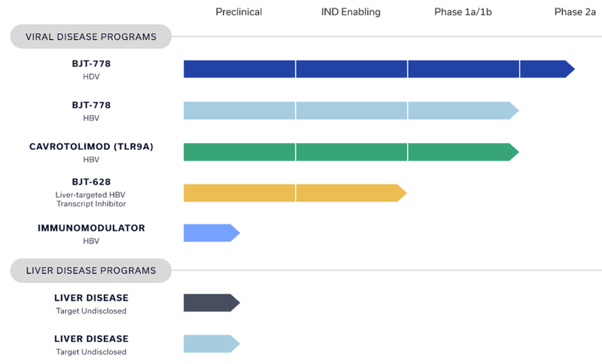Click the Viral Disease Programs section label
Image resolution: width=602 pixels, height=364 pixels.
tap(91, 37)
